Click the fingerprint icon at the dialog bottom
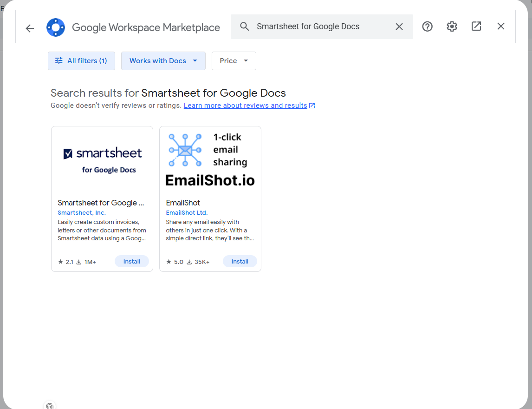The image size is (532, 409). click(x=50, y=406)
